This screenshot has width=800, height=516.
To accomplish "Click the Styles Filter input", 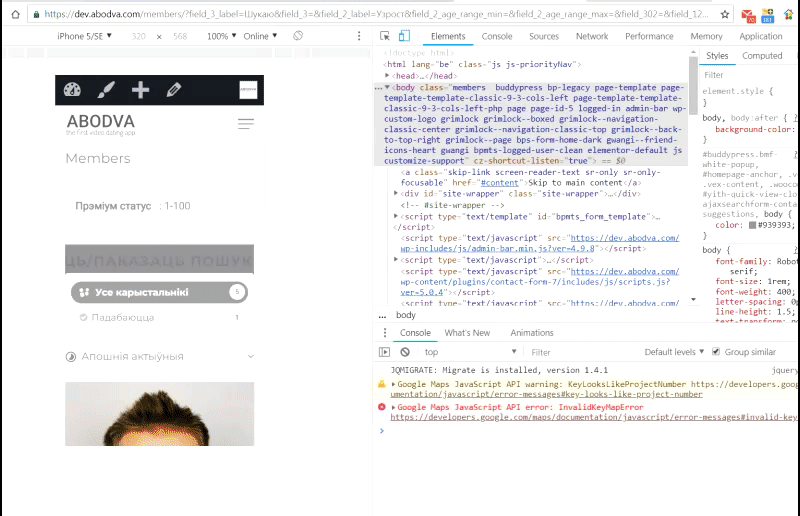I will [747, 75].
